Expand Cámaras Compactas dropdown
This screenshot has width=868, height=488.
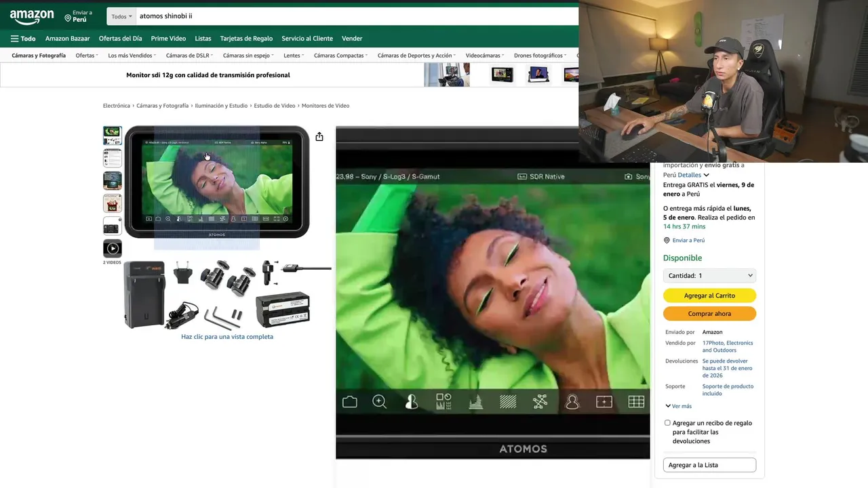click(340, 56)
